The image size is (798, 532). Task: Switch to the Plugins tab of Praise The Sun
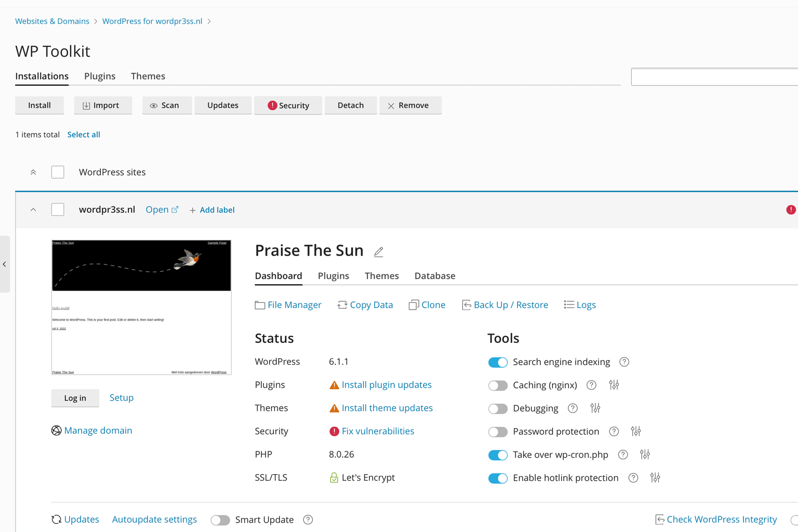(333, 276)
